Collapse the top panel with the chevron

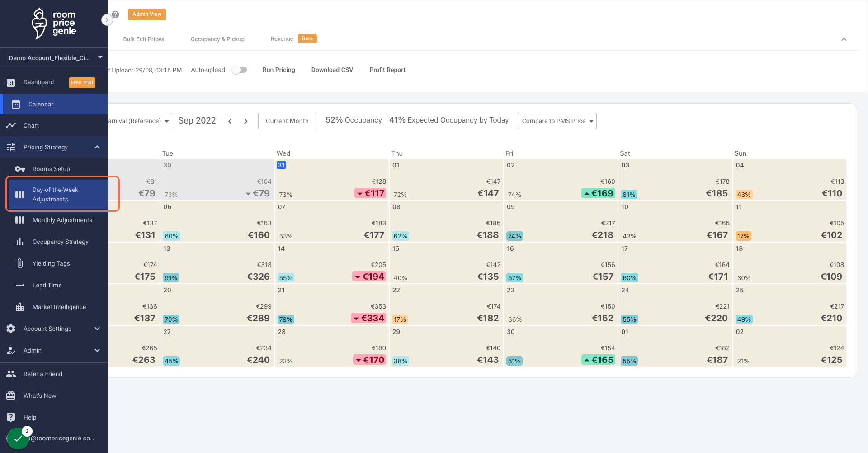[x=844, y=39]
